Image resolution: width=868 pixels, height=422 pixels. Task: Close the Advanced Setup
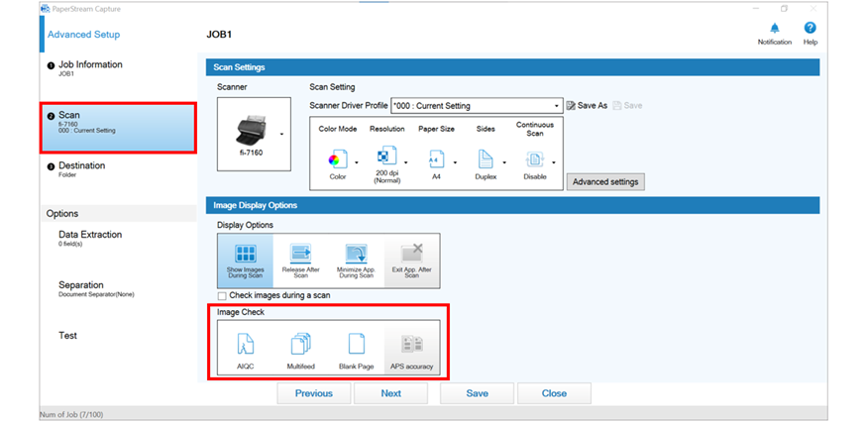tap(554, 393)
